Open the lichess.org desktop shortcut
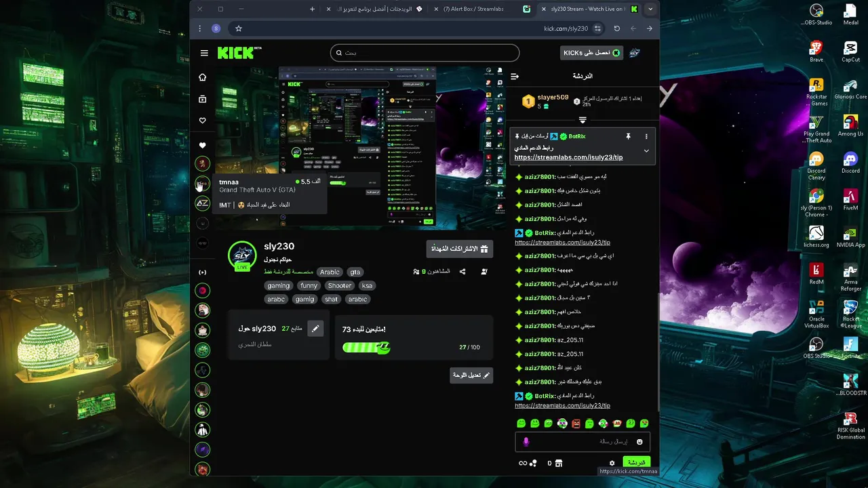 [x=816, y=237]
